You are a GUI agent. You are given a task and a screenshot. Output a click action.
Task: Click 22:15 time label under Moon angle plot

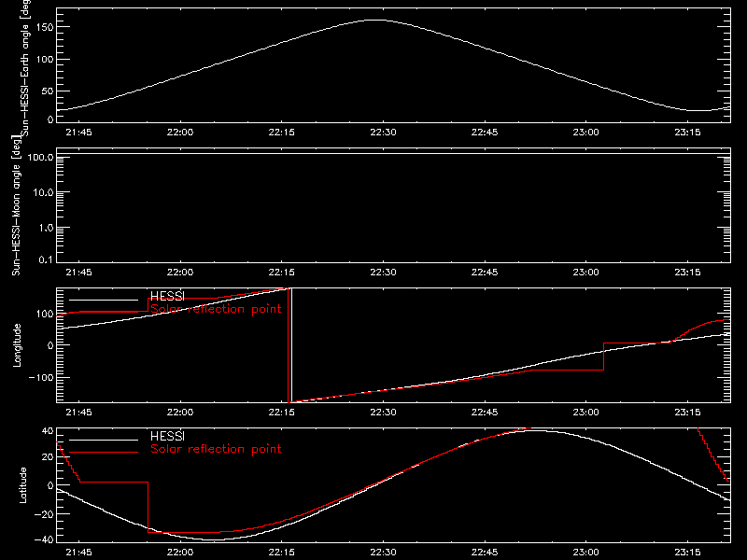point(282,273)
